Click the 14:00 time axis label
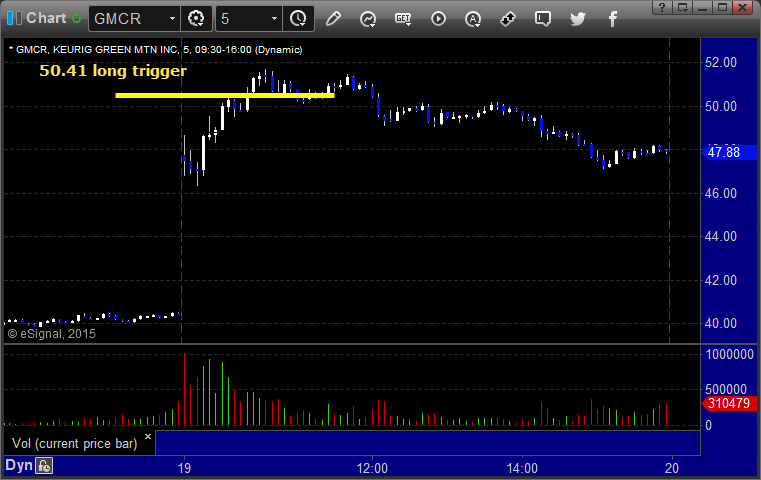 click(x=522, y=468)
